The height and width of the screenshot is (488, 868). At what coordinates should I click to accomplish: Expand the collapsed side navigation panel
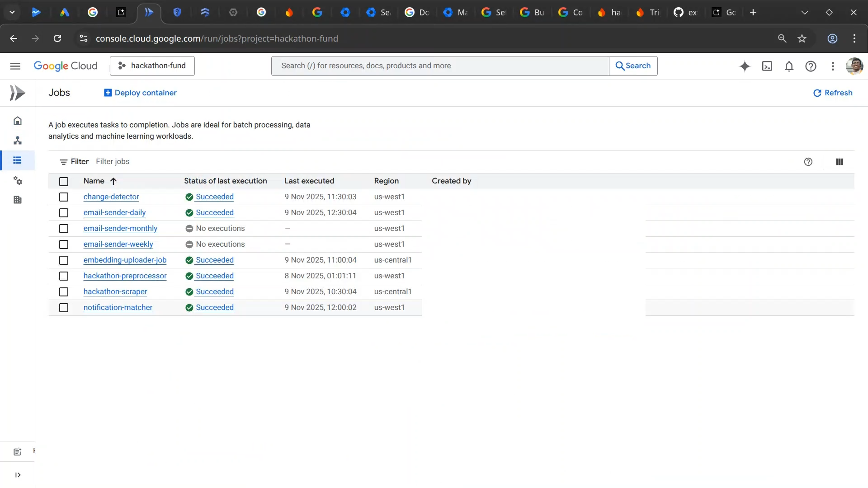pyautogui.click(x=18, y=475)
